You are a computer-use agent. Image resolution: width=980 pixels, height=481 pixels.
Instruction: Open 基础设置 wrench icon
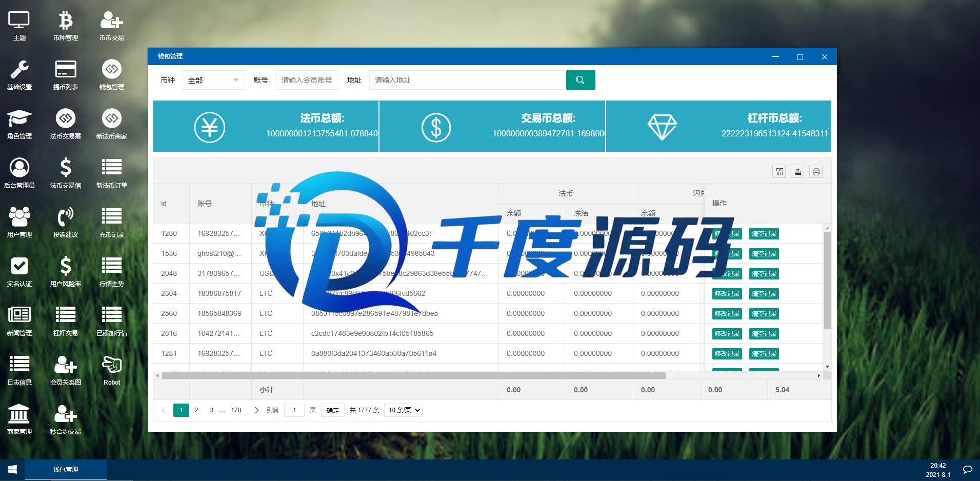(19, 75)
